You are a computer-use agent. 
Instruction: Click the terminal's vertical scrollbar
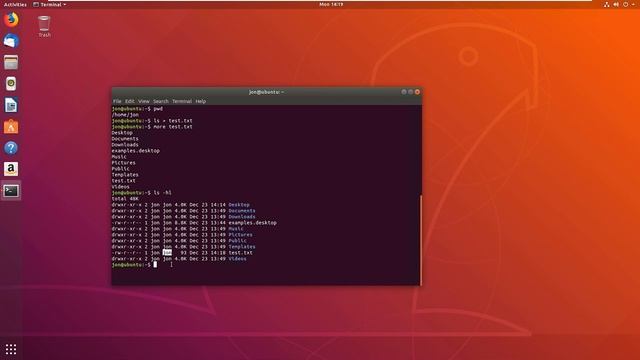[420, 240]
